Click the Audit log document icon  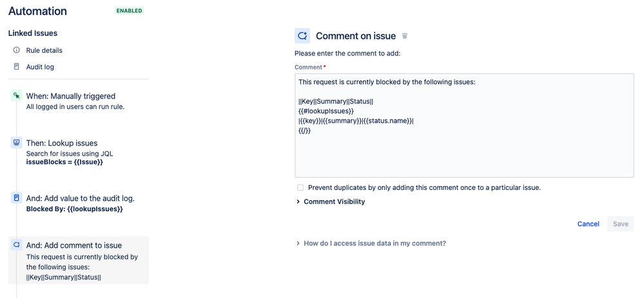tap(16, 66)
